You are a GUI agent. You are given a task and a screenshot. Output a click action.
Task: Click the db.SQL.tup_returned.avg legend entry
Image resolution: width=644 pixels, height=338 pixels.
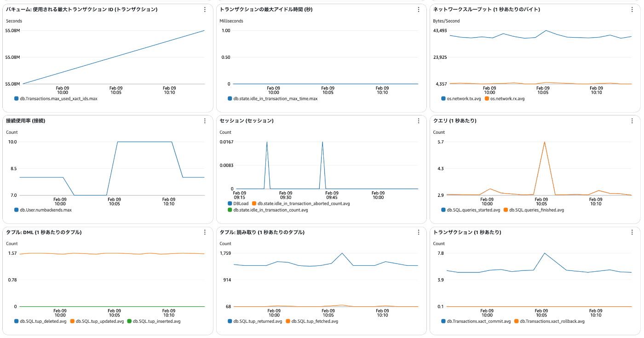[255, 321]
